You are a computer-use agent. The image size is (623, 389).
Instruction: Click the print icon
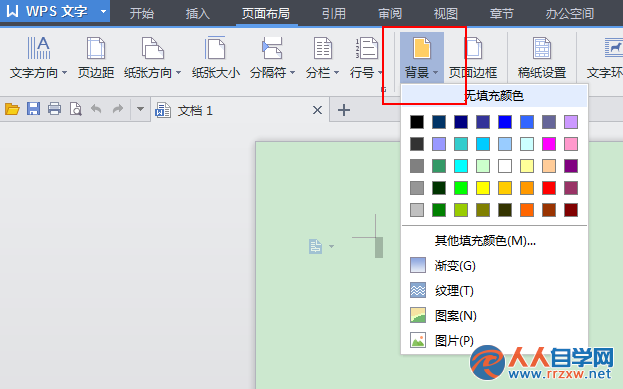[54, 108]
